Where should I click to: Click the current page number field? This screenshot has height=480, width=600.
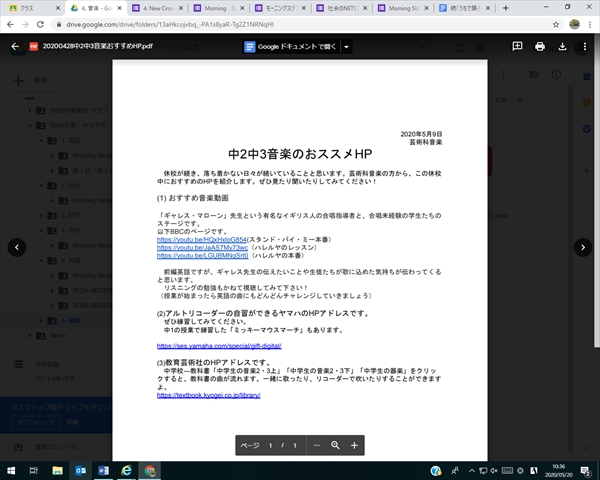coord(270,446)
